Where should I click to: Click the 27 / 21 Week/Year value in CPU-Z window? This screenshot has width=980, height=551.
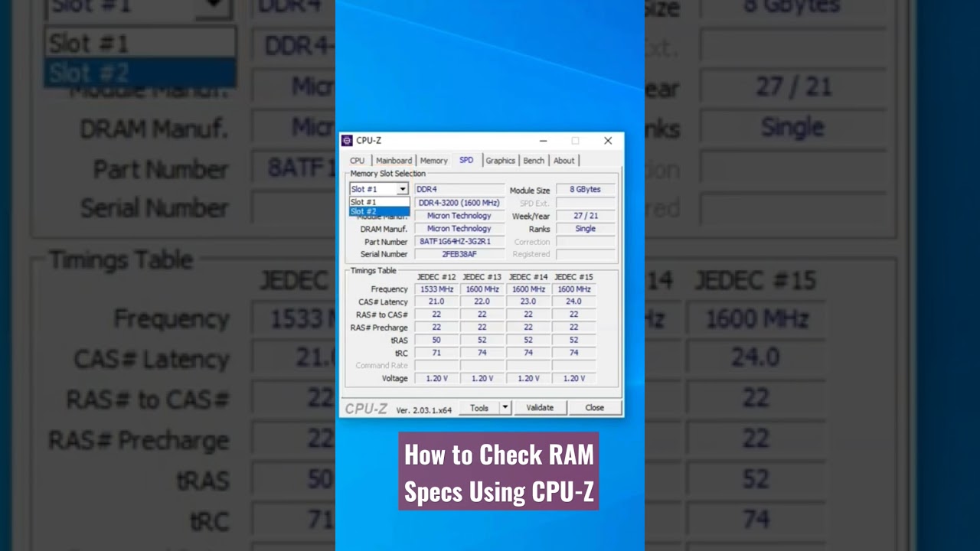(x=585, y=216)
